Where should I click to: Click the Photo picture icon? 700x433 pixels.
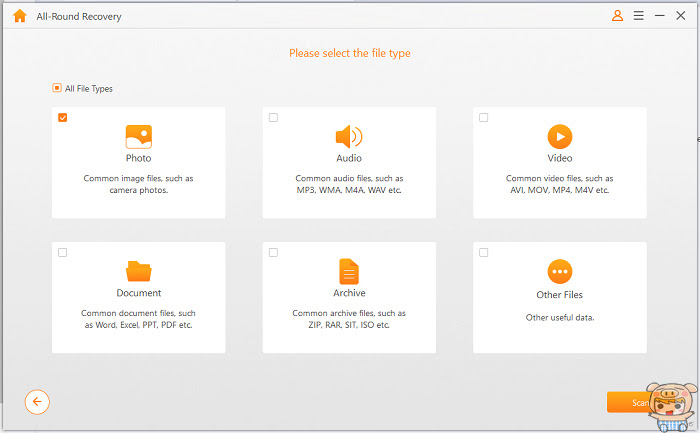[x=138, y=137]
